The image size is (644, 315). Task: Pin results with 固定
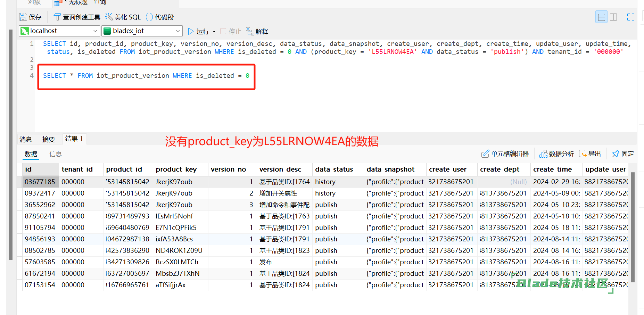coord(623,154)
